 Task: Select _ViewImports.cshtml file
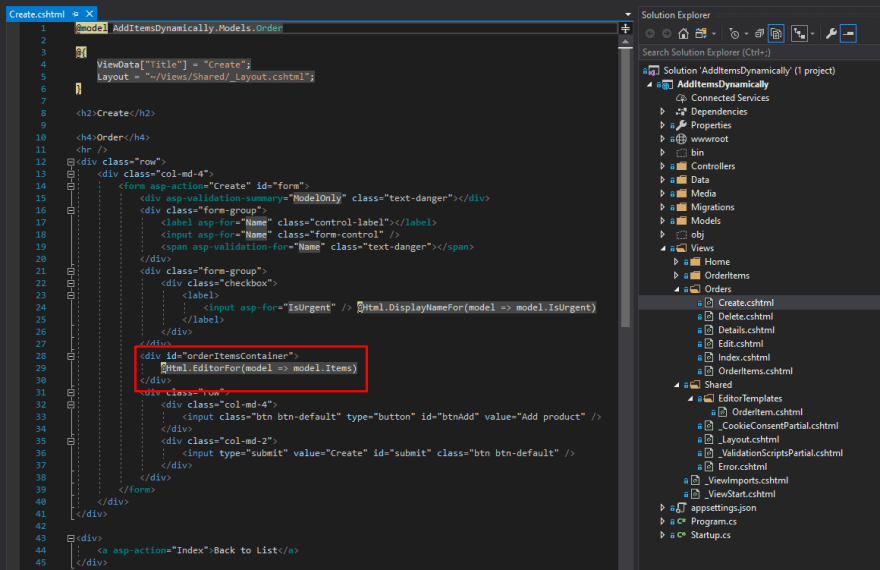(746, 480)
